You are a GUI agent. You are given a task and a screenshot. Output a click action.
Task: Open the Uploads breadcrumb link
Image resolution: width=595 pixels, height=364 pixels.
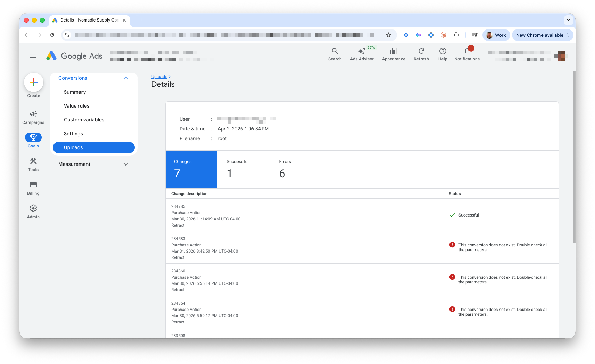point(159,76)
